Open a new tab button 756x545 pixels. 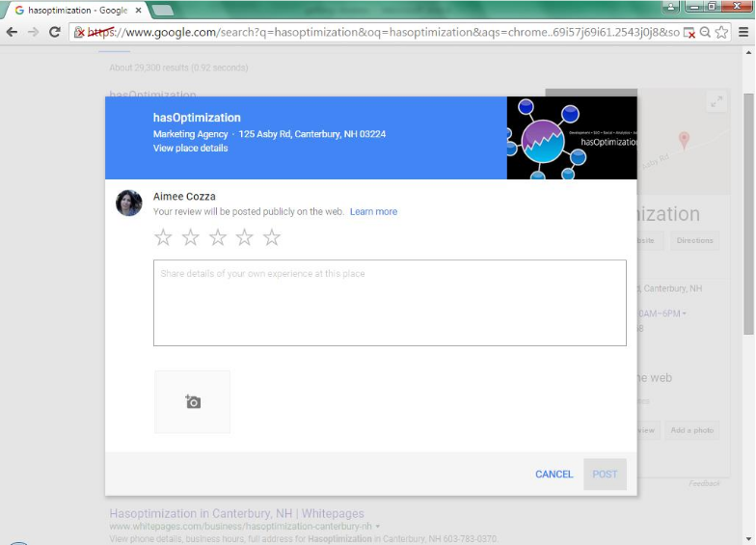click(162, 10)
